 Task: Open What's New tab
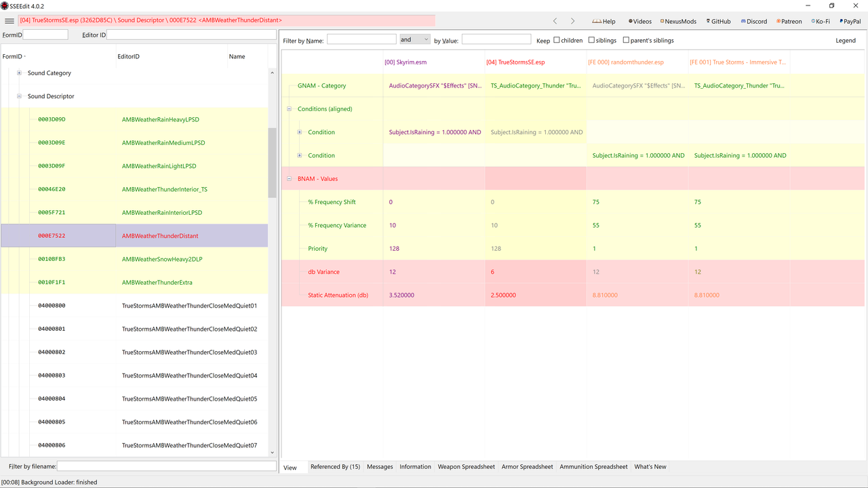(x=650, y=467)
